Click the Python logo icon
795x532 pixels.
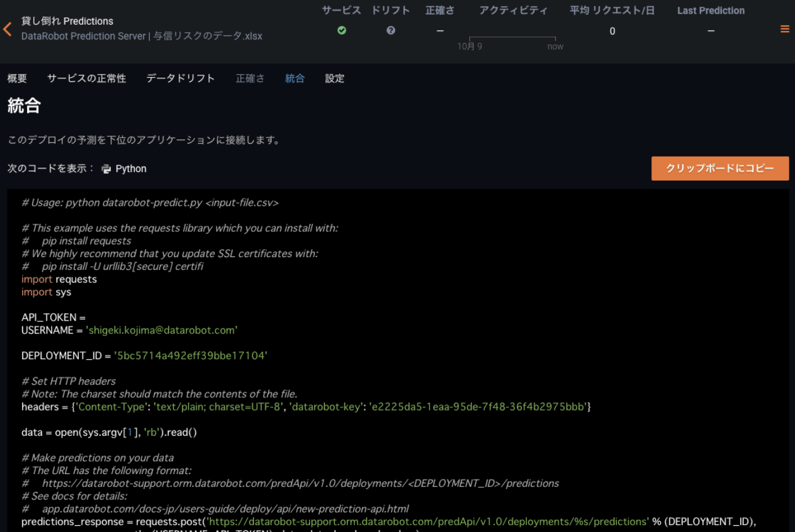coord(107,169)
